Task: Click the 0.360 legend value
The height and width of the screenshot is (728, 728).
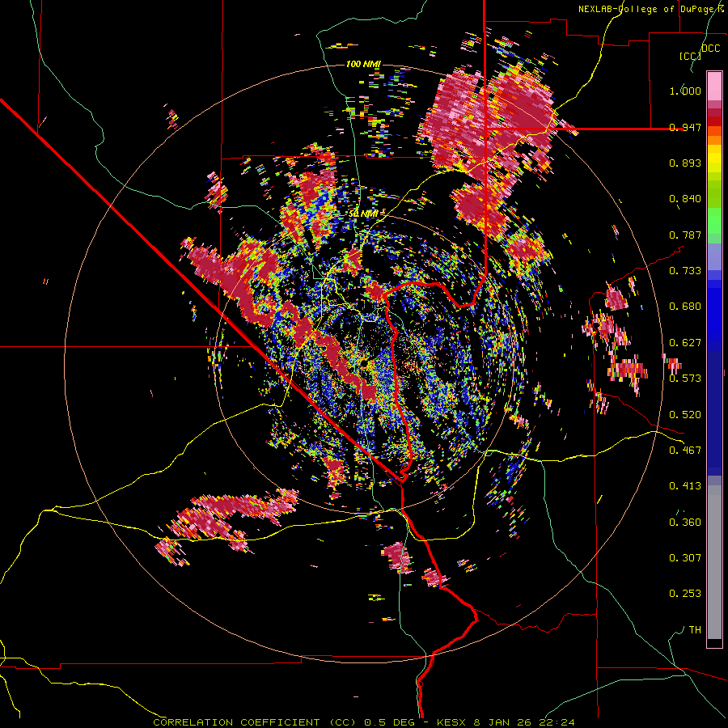Action: [x=685, y=523]
